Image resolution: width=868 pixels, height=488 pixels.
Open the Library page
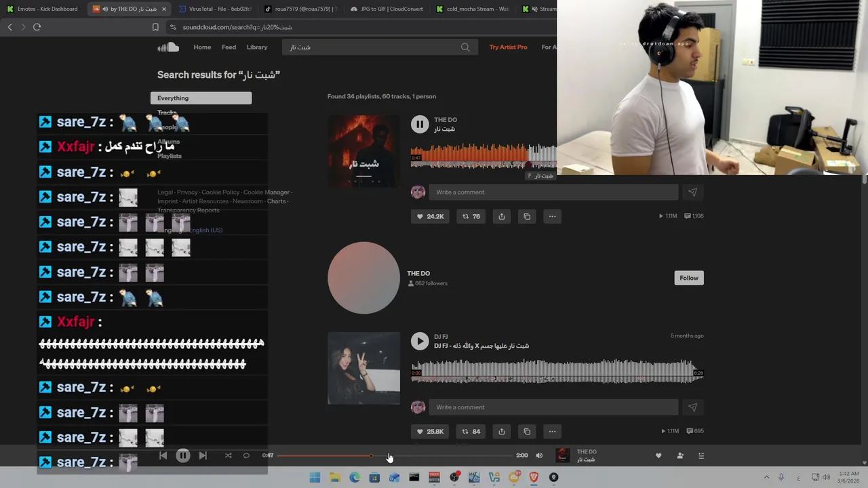(257, 47)
